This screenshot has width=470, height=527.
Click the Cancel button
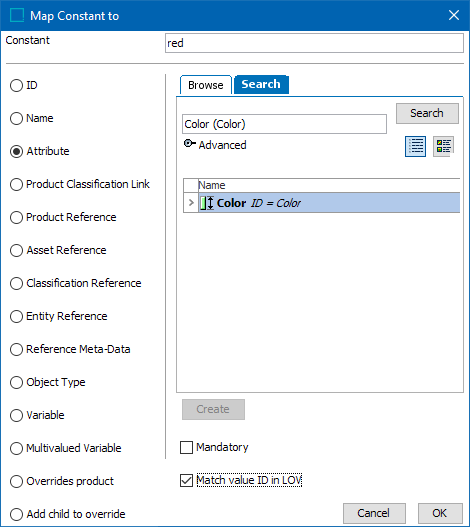(x=374, y=513)
